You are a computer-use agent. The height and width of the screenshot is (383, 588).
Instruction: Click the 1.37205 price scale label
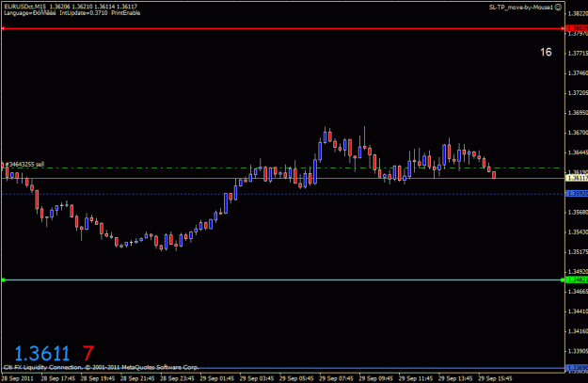[x=578, y=92]
